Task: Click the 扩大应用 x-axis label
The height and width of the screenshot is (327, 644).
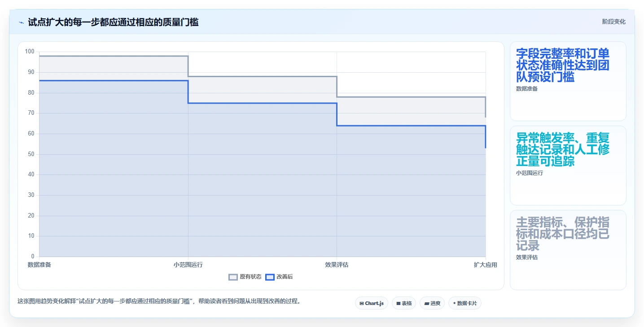Action: point(486,265)
